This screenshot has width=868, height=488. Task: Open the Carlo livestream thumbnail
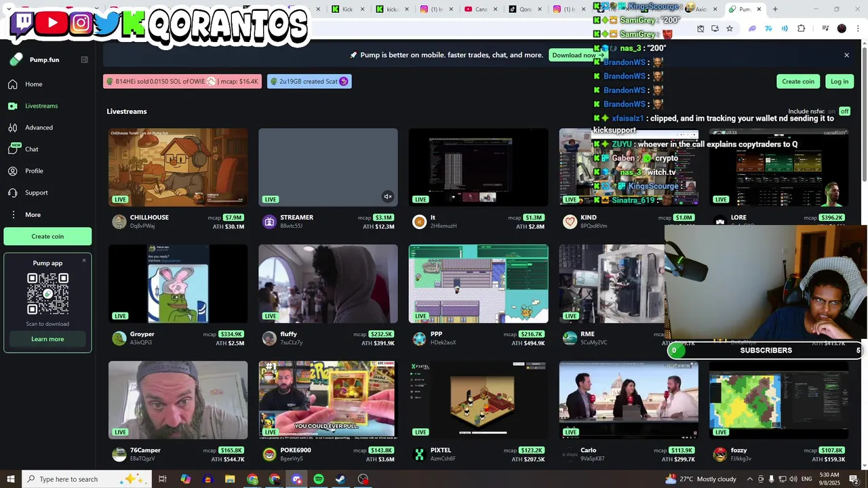pyautogui.click(x=629, y=400)
